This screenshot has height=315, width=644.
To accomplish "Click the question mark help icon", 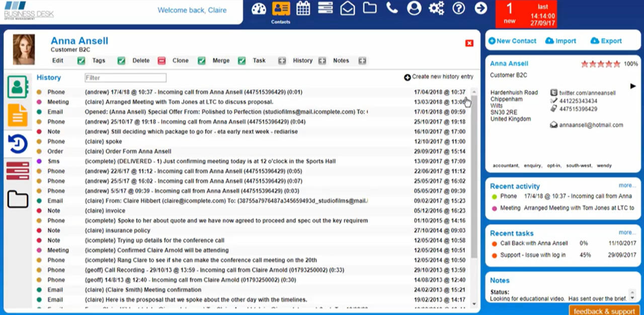I will point(458,9).
